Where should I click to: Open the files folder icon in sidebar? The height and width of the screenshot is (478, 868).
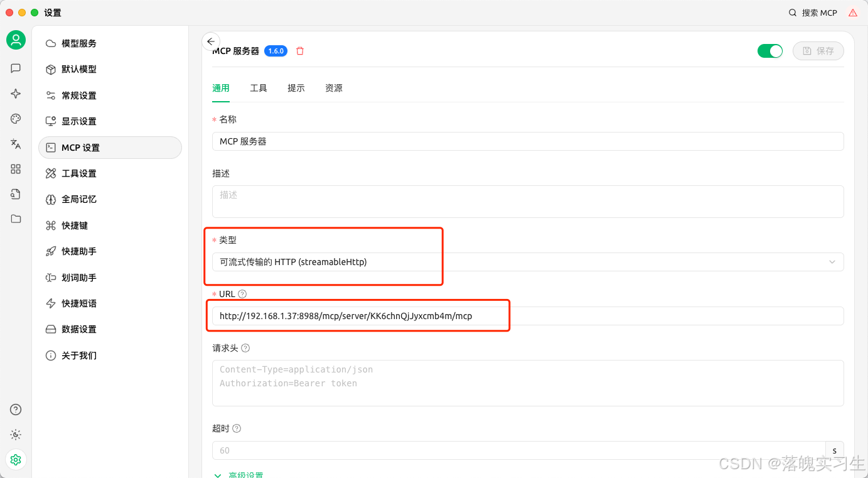16,219
